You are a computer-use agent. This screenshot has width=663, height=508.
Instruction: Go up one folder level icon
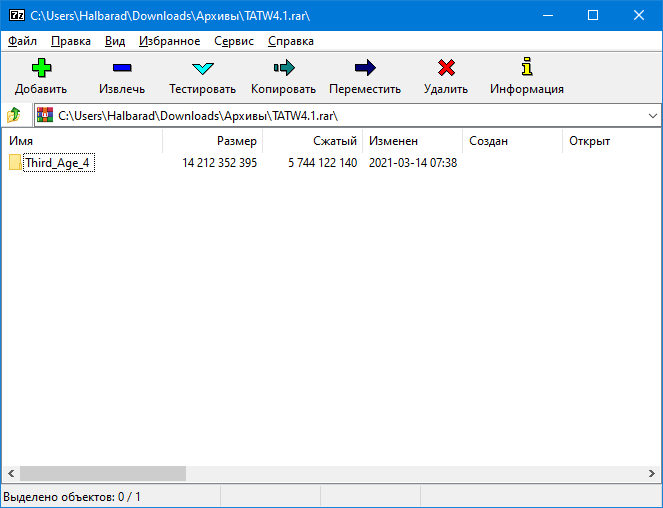click(14, 115)
